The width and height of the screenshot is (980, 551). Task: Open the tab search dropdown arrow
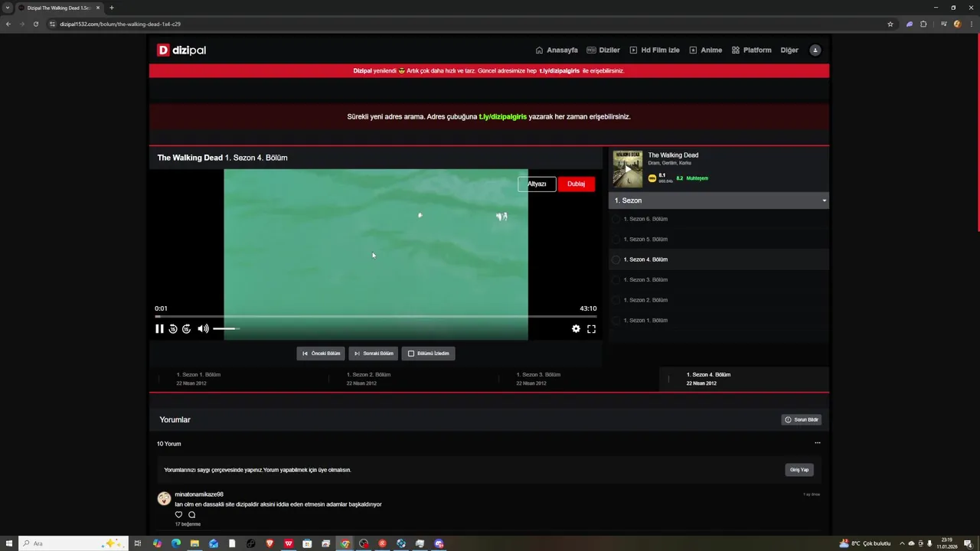coord(8,8)
